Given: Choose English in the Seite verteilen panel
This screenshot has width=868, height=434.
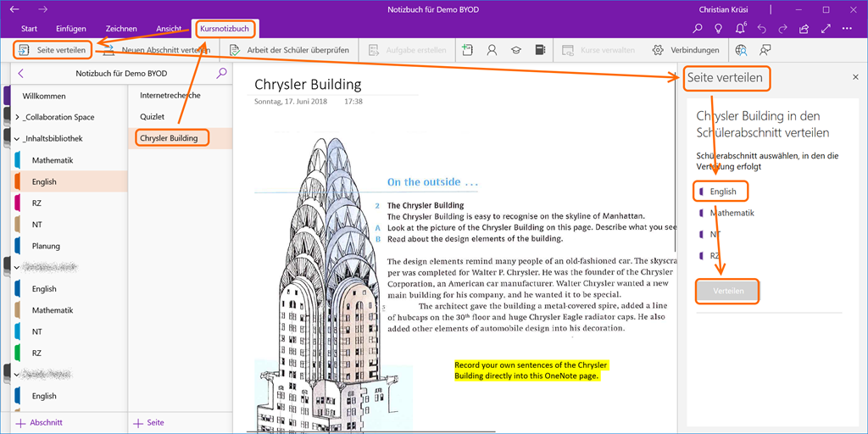Looking at the screenshot, I should [x=723, y=192].
